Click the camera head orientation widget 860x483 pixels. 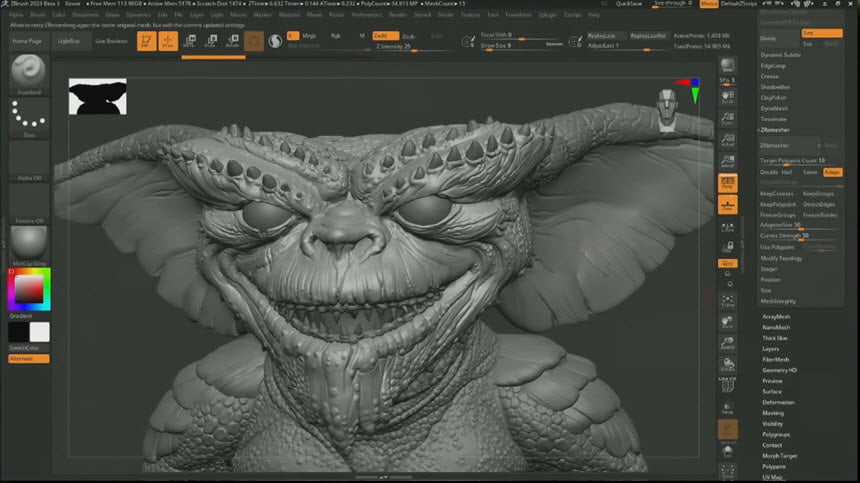point(667,110)
